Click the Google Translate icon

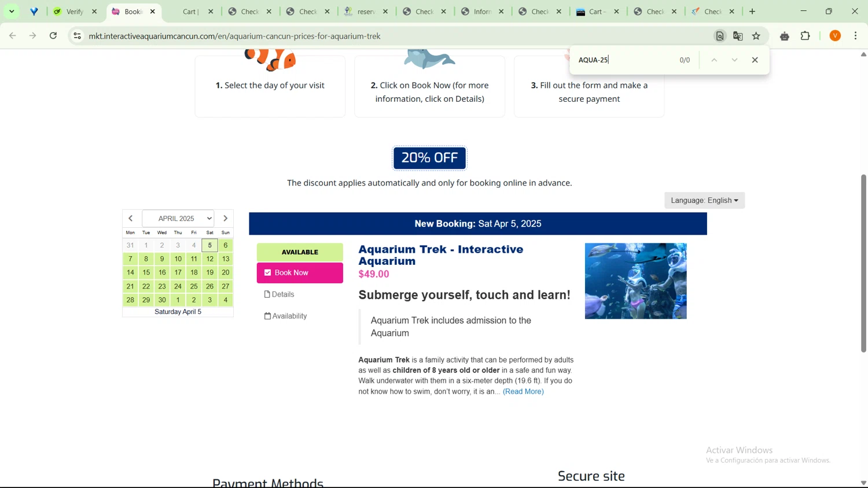coord(738,36)
